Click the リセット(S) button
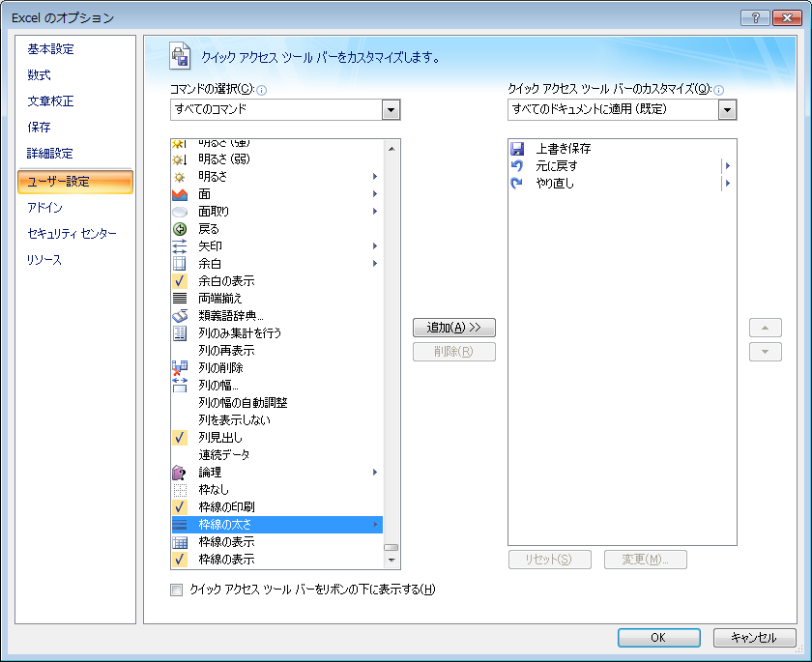812x662 pixels. [x=549, y=560]
